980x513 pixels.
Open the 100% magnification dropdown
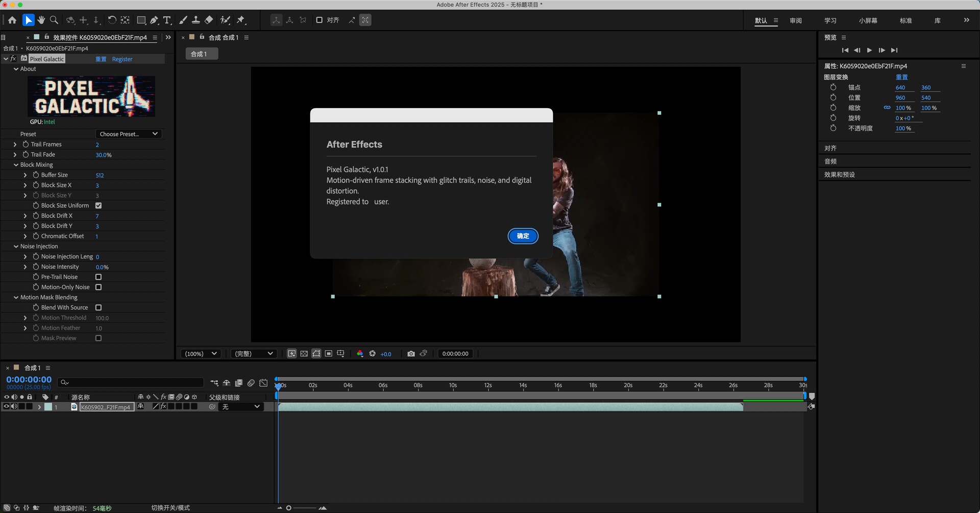[201, 353]
